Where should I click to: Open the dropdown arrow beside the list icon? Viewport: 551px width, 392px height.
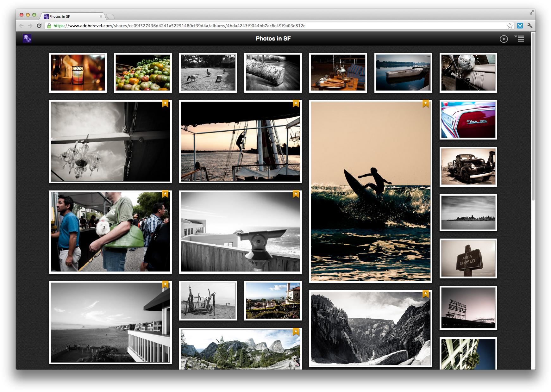[x=516, y=37]
